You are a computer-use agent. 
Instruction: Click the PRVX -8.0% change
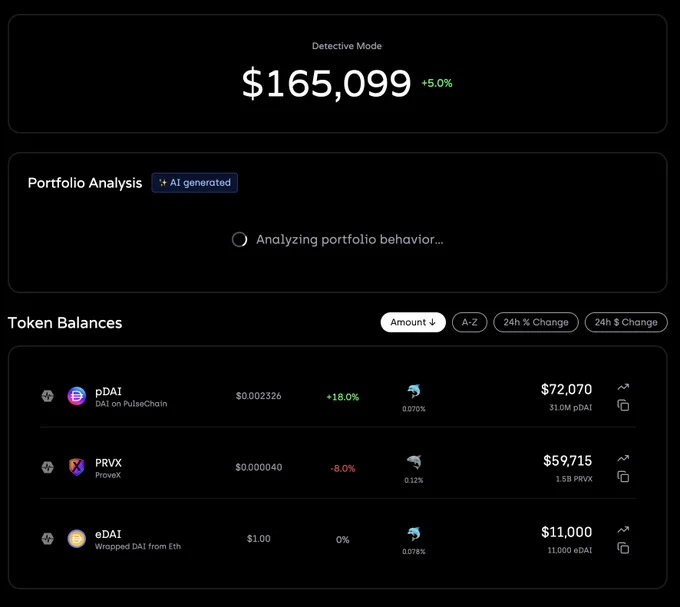click(x=343, y=468)
